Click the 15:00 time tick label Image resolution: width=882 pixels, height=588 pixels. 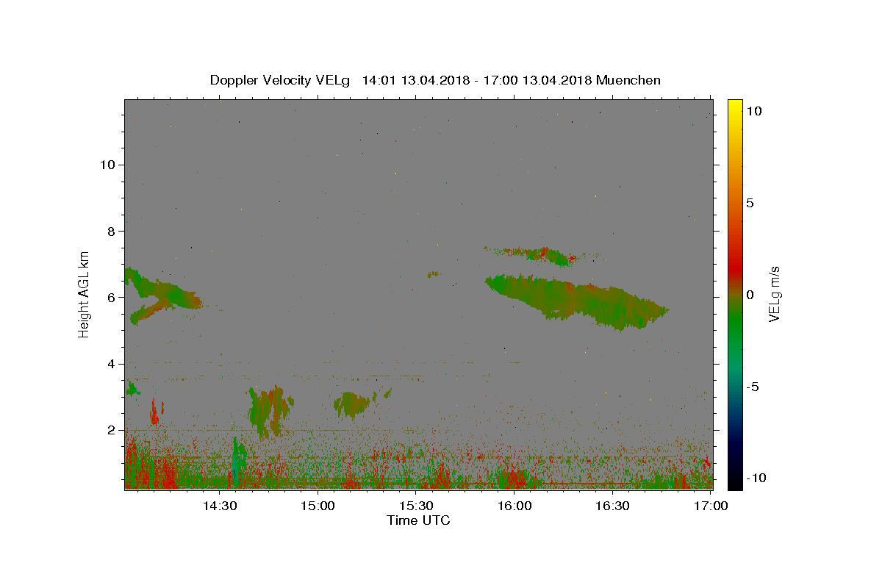tap(318, 506)
